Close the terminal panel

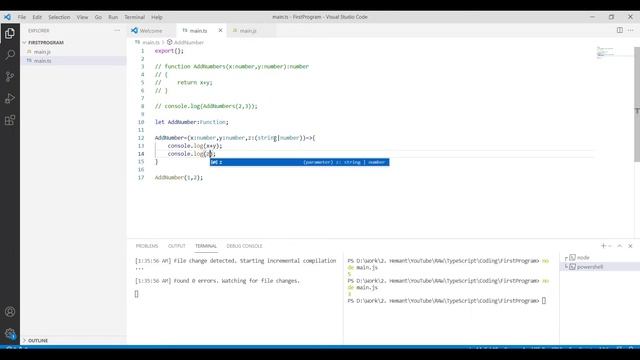[x=630, y=246]
